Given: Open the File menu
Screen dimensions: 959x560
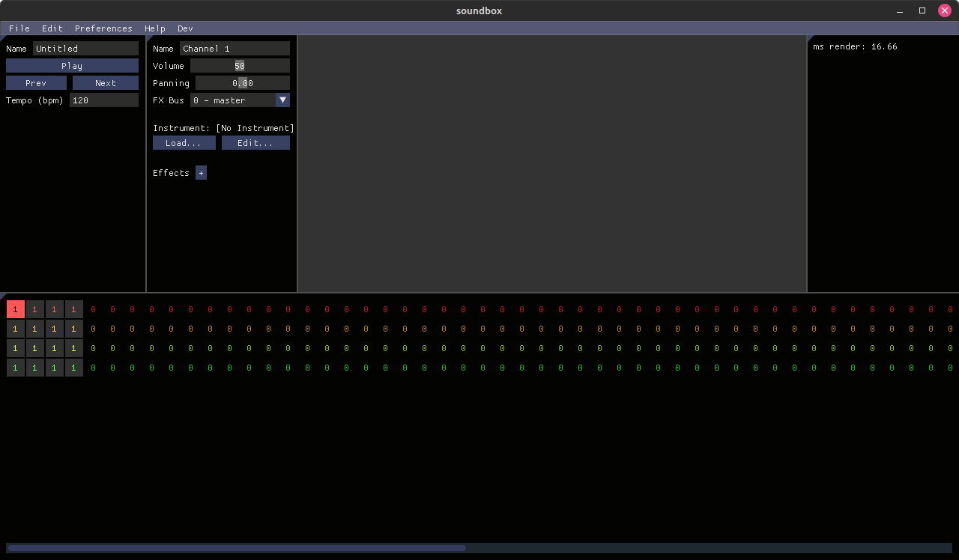Looking at the screenshot, I should pyautogui.click(x=19, y=28).
